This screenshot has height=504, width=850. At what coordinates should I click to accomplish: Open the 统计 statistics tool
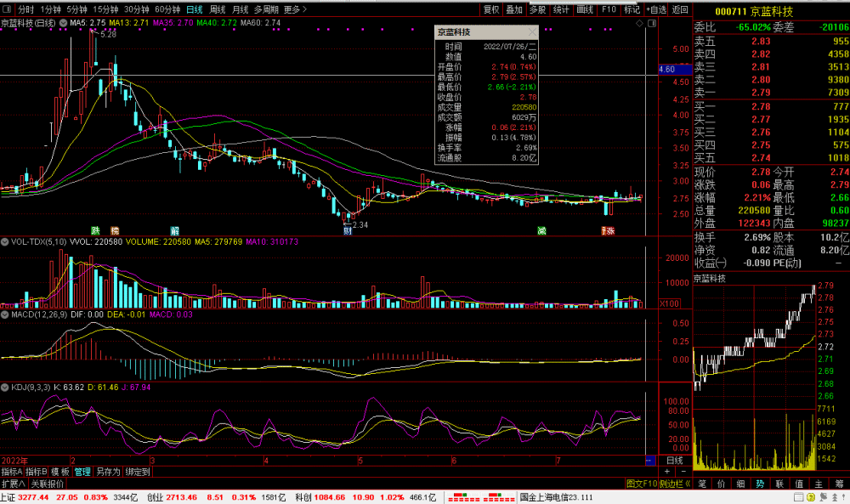[561, 9]
